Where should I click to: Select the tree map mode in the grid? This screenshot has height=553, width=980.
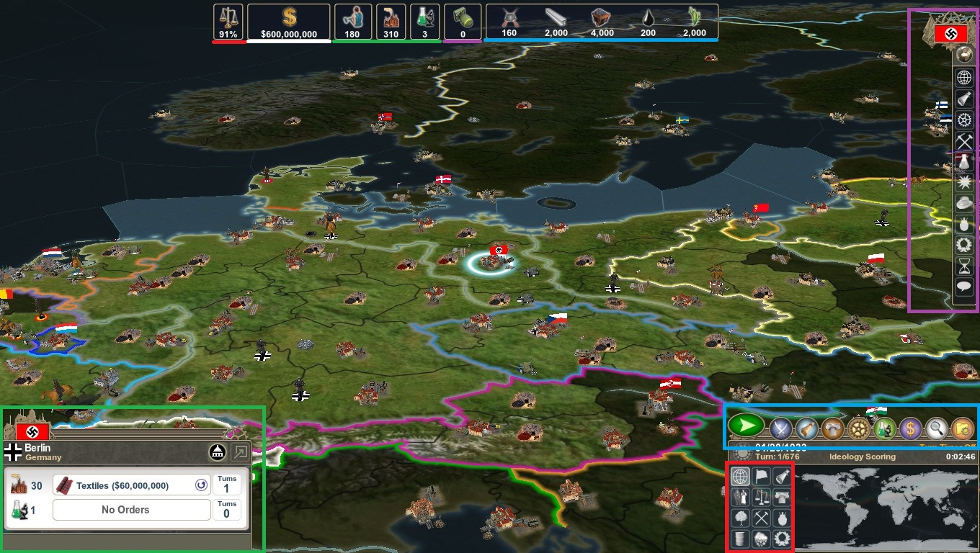tap(739, 518)
